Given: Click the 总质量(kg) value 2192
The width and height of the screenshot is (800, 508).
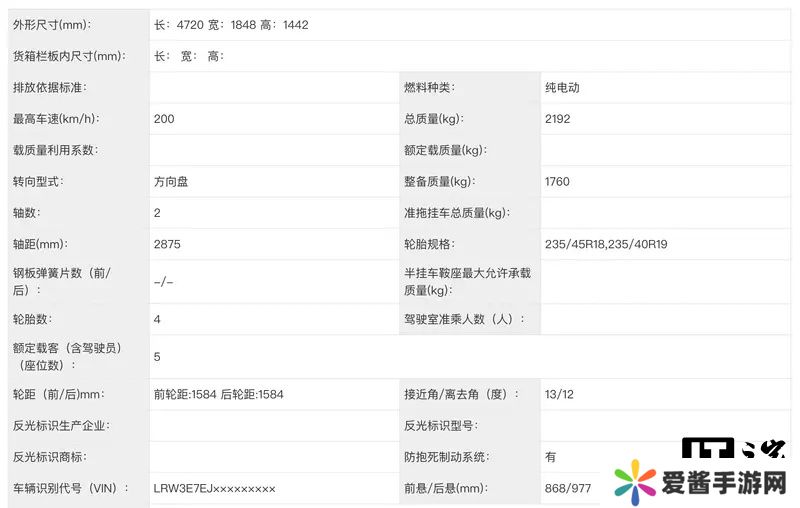Looking at the screenshot, I should click(557, 119).
